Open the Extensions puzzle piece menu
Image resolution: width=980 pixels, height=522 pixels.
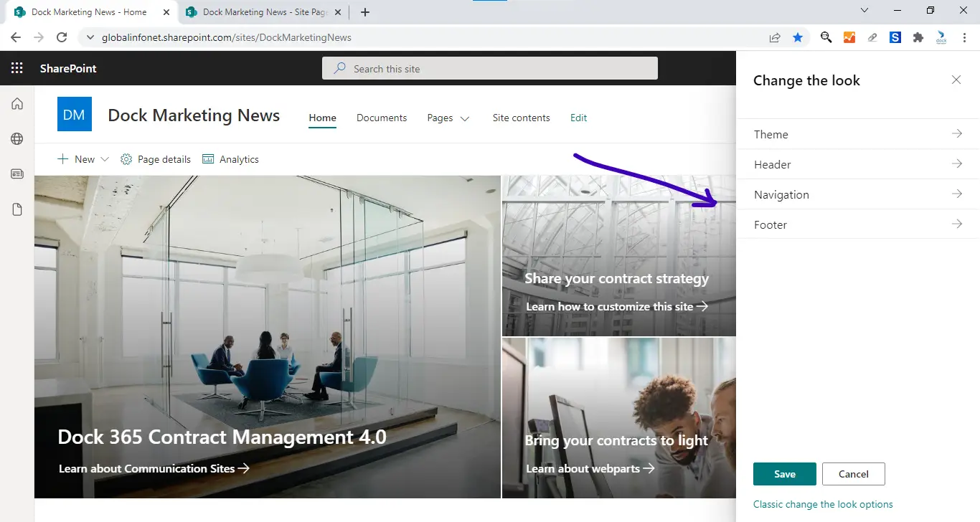click(x=918, y=37)
